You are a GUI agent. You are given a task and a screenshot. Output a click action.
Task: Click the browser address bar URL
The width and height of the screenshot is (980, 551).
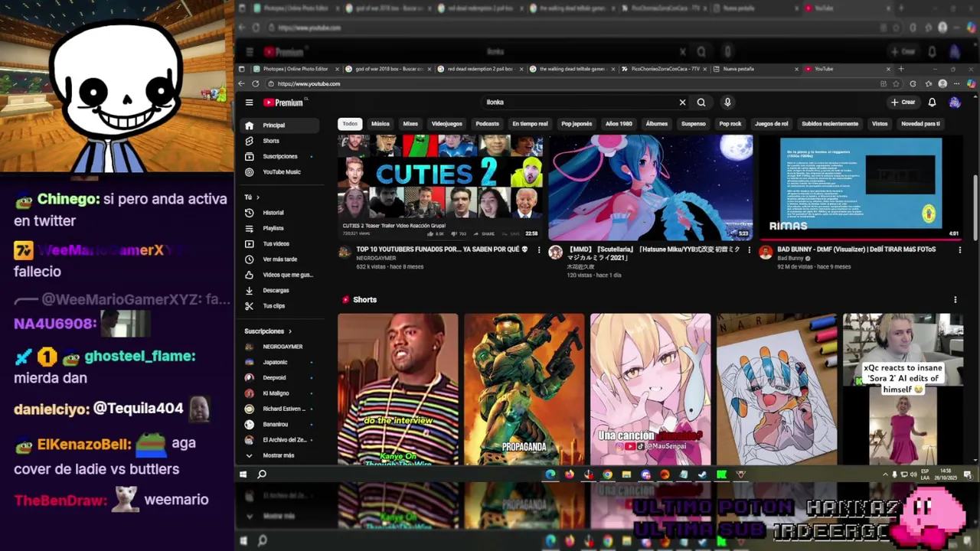(309, 84)
